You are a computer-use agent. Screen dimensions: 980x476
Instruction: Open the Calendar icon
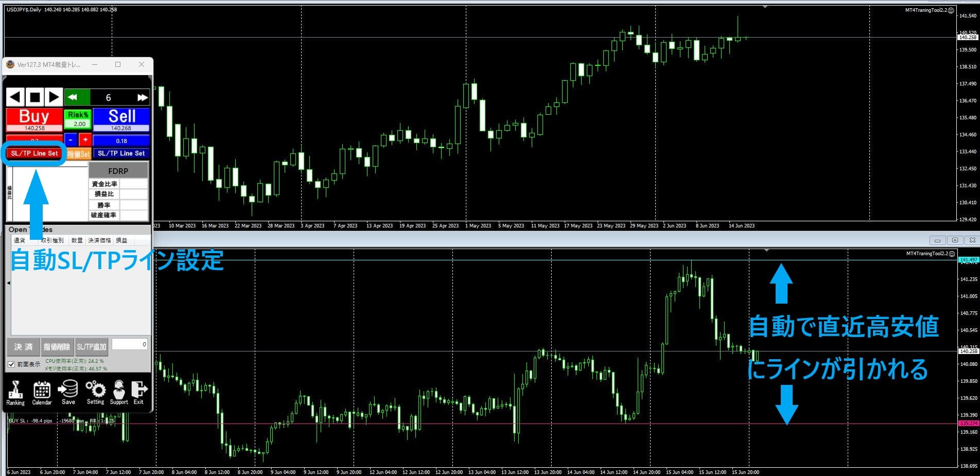pos(42,393)
